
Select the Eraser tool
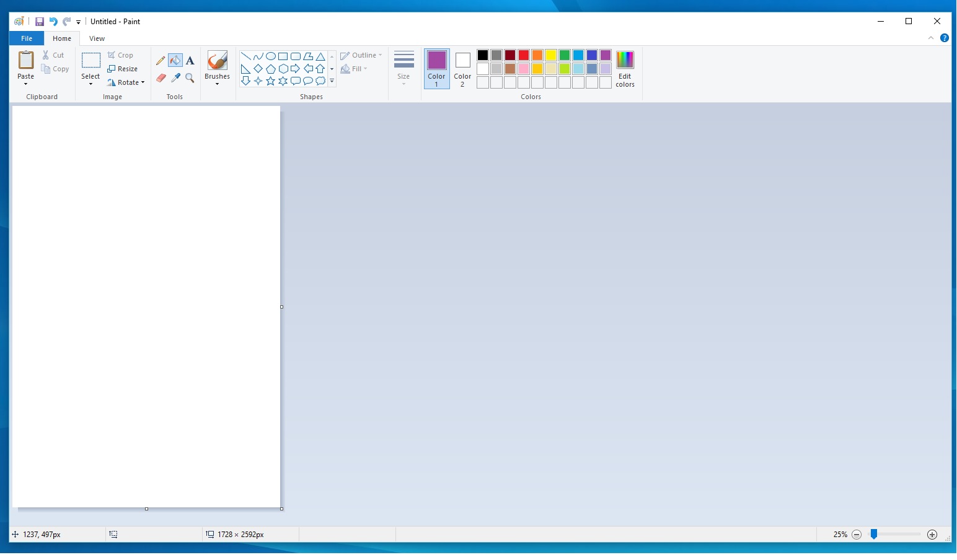coord(161,78)
